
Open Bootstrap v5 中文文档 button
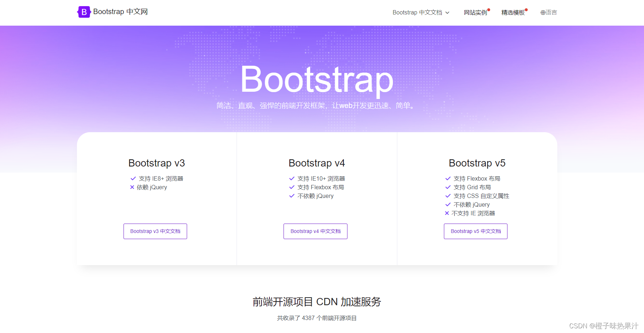476,231
